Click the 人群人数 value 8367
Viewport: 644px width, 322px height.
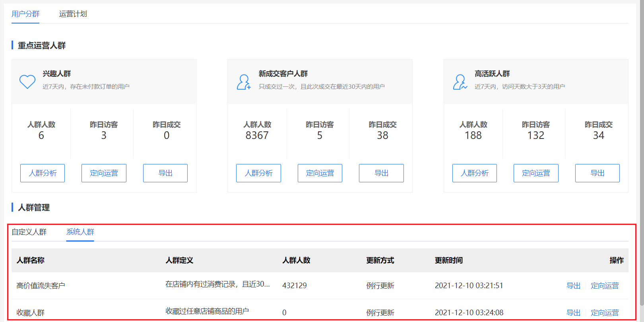[x=257, y=136]
